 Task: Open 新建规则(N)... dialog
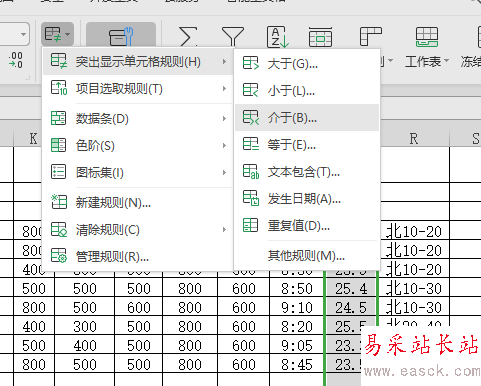click(x=138, y=202)
